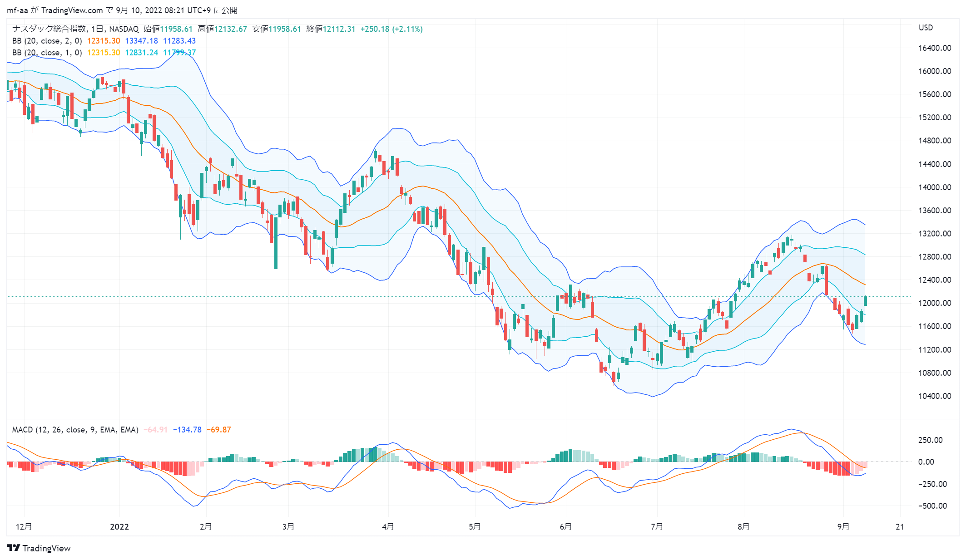Viewport: 966px width, 560px height.
Task: Select the 'BB (20, close, 2, 0)' indicator legend
Action: click(47, 41)
